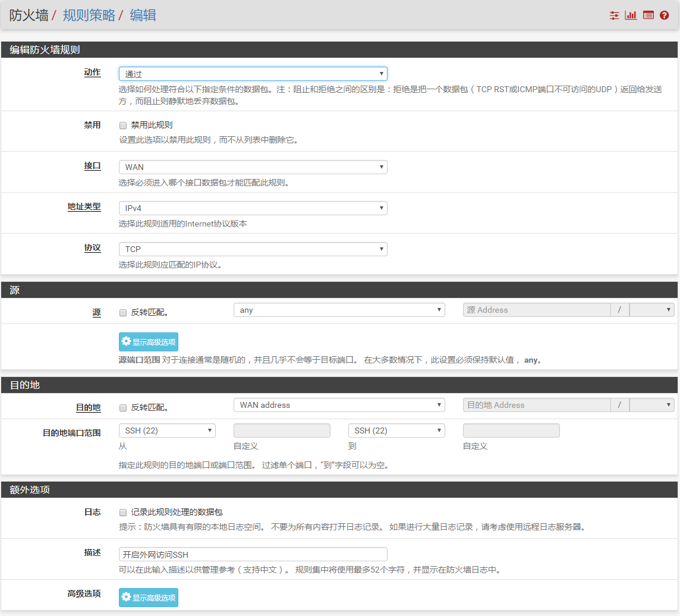Viewport: 680px width, 616px height.
Task: Open the destination WAN address dropdown
Action: [339, 405]
